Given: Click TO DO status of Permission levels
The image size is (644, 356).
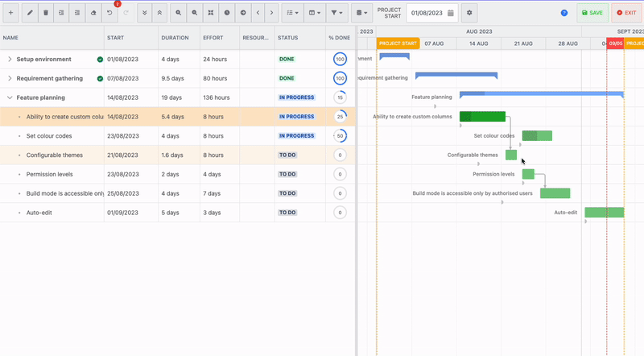Looking at the screenshot, I should tap(287, 174).
